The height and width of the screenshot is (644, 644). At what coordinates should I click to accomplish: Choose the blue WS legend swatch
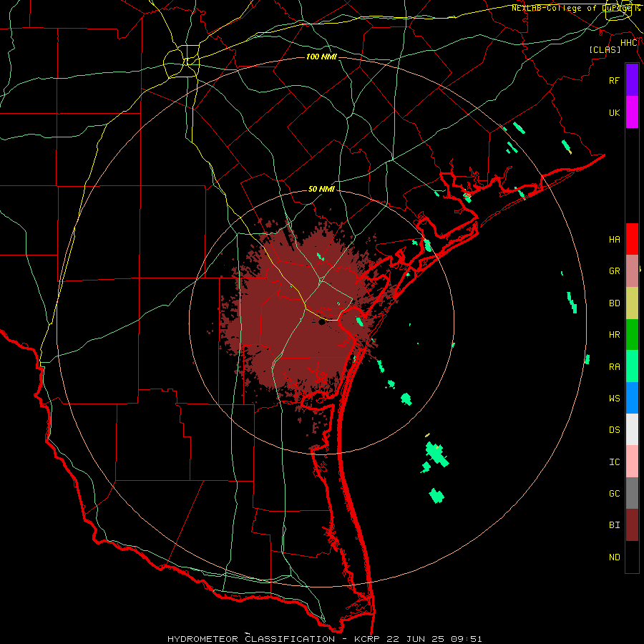[632, 398]
